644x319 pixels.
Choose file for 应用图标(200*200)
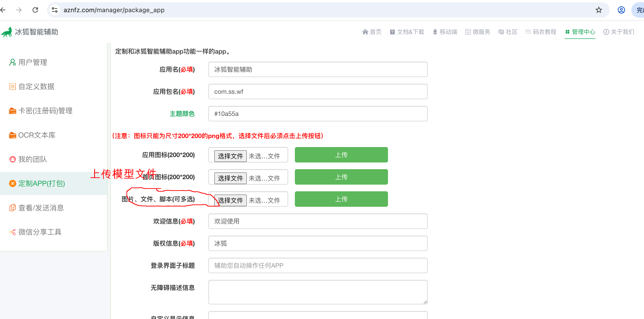(230, 156)
